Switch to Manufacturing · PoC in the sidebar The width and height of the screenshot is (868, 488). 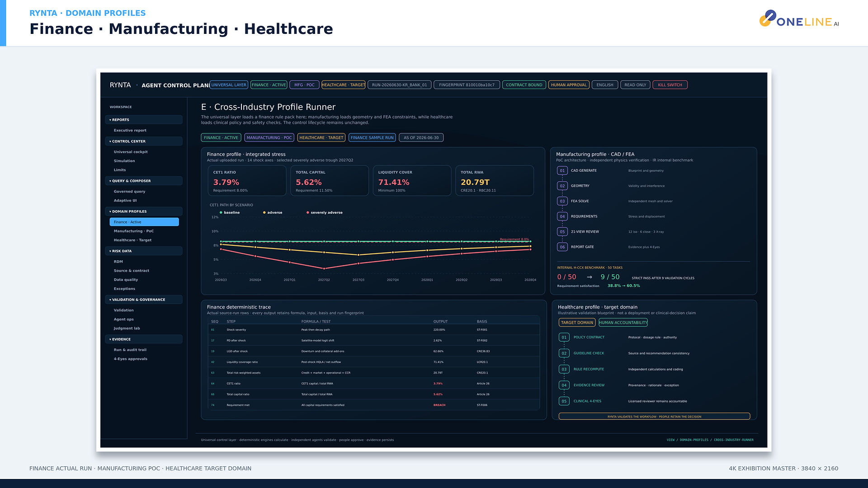(x=134, y=231)
